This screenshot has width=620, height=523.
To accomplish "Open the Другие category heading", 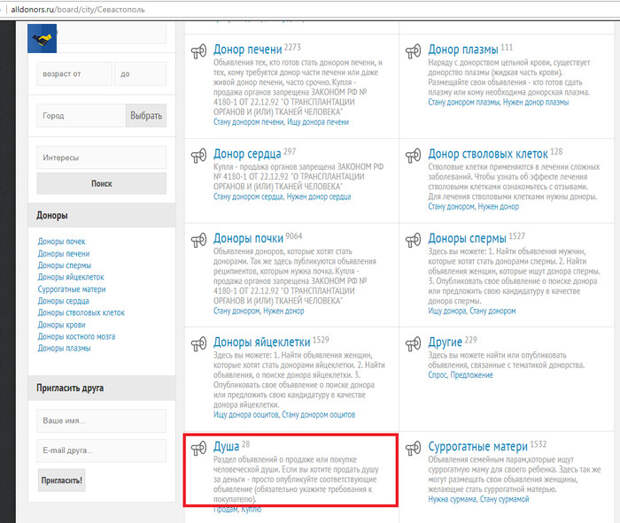I will point(445,342).
